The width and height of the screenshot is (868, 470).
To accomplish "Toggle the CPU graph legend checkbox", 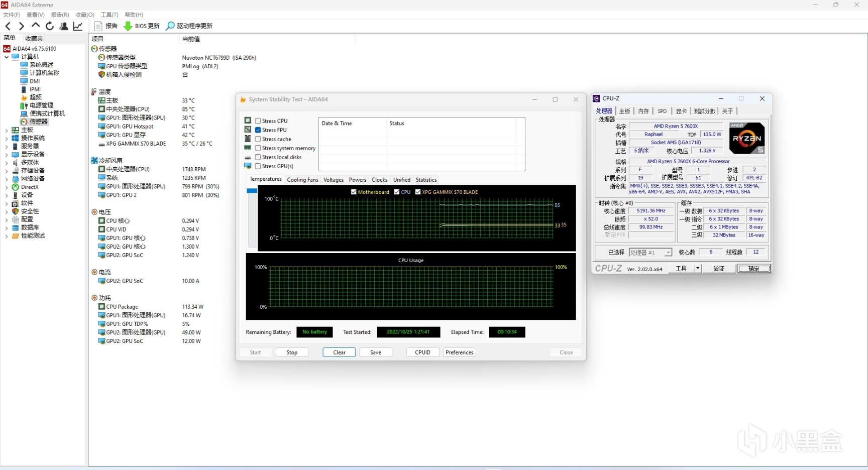I will pos(397,192).
